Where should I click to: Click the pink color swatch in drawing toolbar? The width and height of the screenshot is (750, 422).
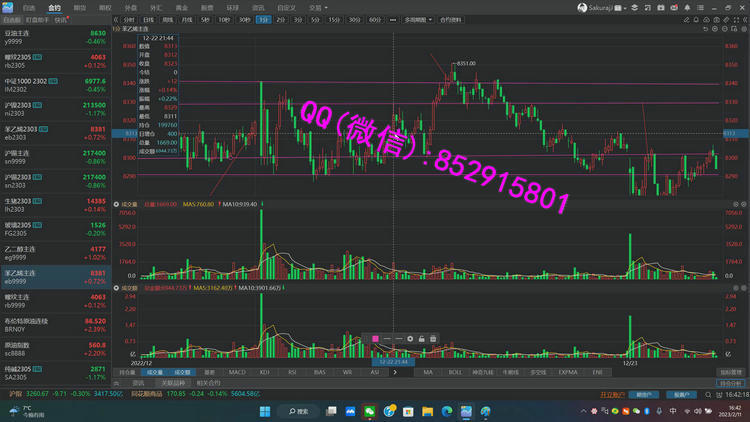click(375, 339)
